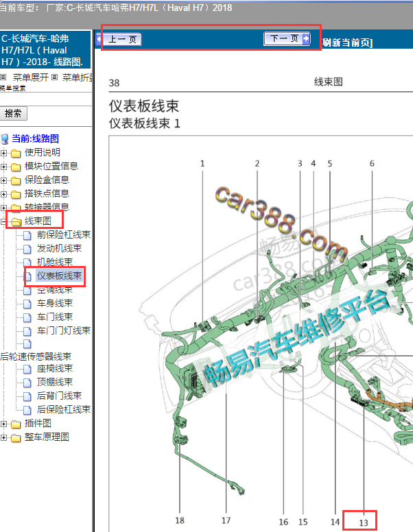Open the 机舱线束 tree item
The image size is (413, 532).
coord(55,262)
